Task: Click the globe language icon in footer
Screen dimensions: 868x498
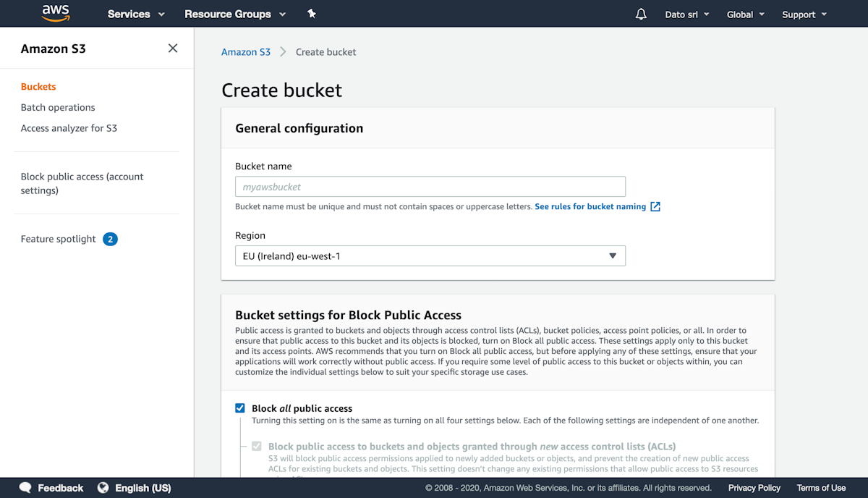Action: point(103,488)
